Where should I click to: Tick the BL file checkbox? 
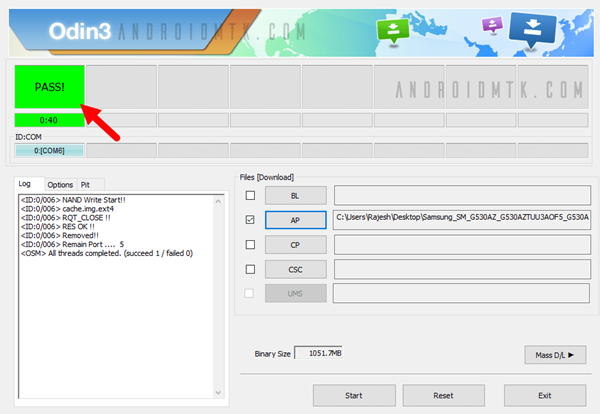[250, 196]
